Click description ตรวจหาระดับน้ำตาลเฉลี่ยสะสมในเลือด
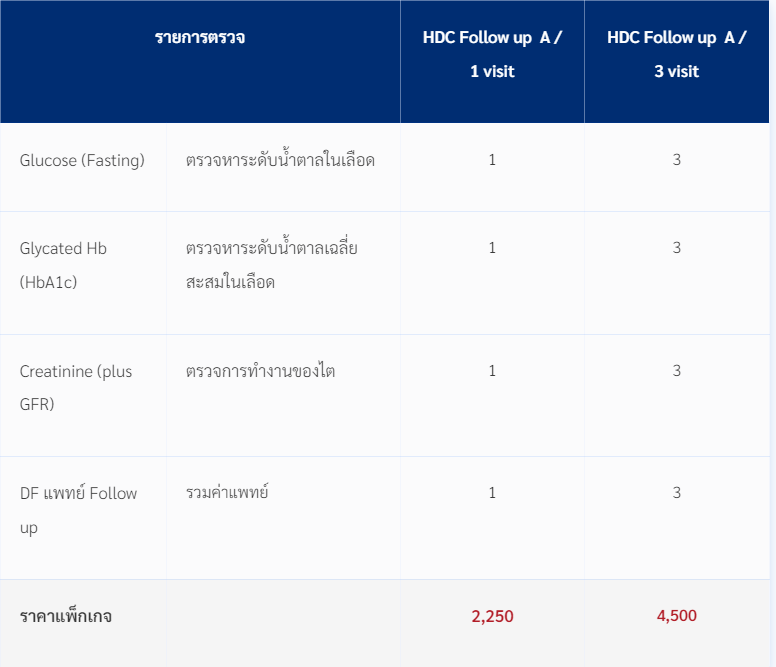Viewport: 776px width, 667px height. pos(272,265)
